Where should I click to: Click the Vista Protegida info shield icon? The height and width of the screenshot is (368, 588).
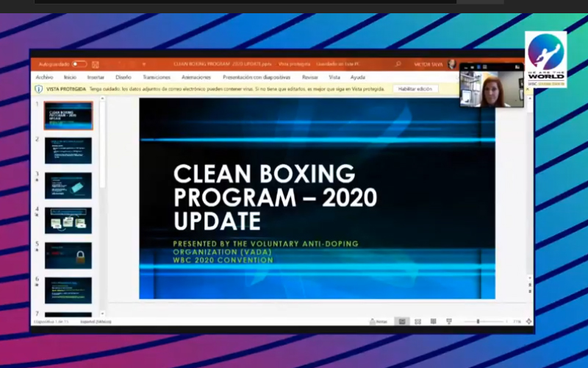[x=38, y=88]
